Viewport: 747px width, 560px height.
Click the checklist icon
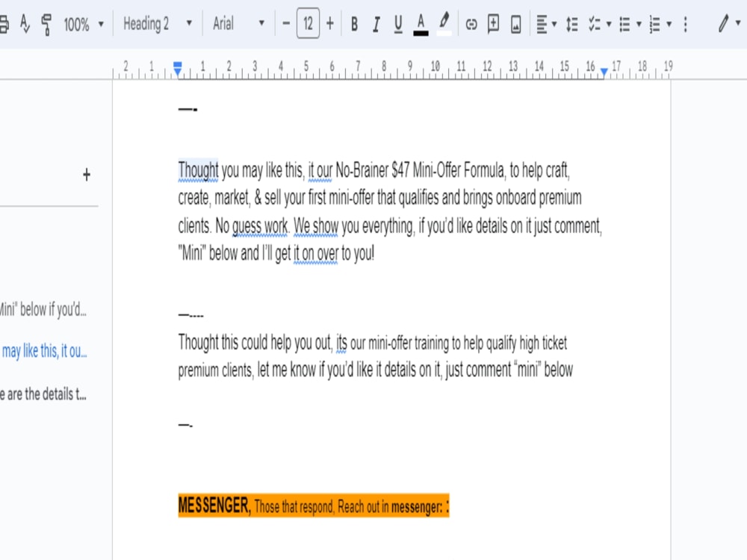594,24
